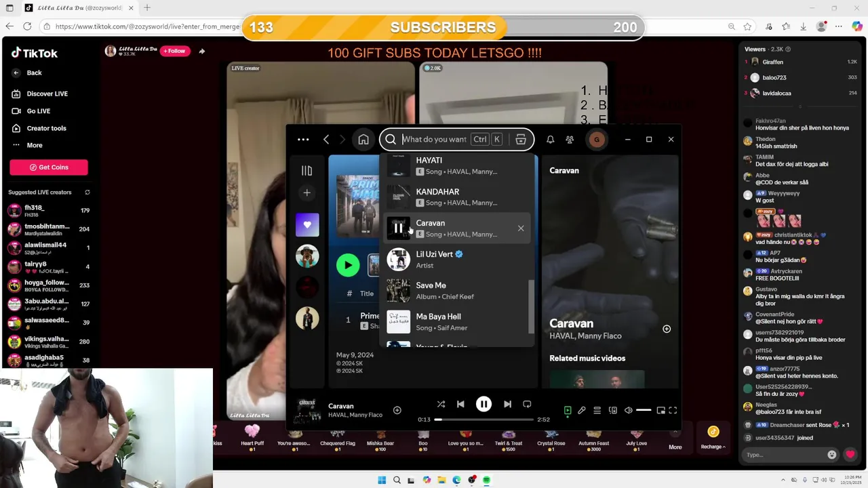Select Save Me album result
Viewport: 868px width, 488px height.
click(458, 291)
